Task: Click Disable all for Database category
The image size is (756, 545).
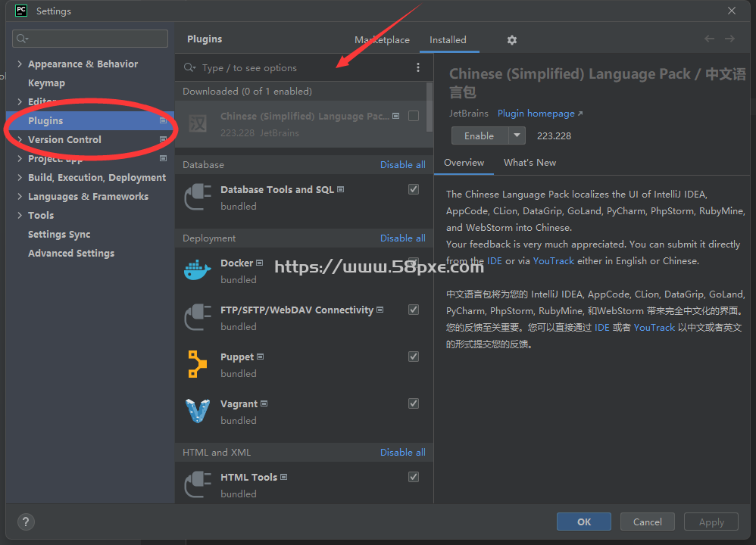Action: coord(402,165)
